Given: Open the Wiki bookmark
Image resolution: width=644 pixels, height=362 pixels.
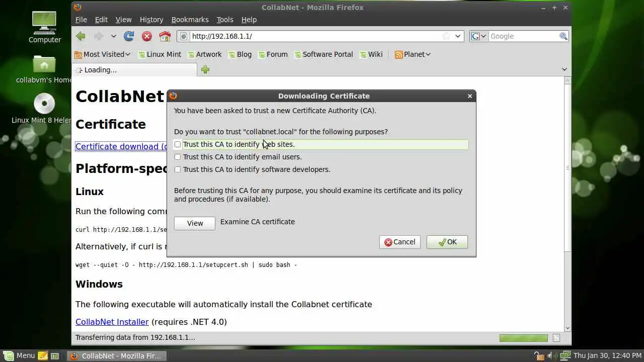Looking at the screenshot, I should coord(371,54).
